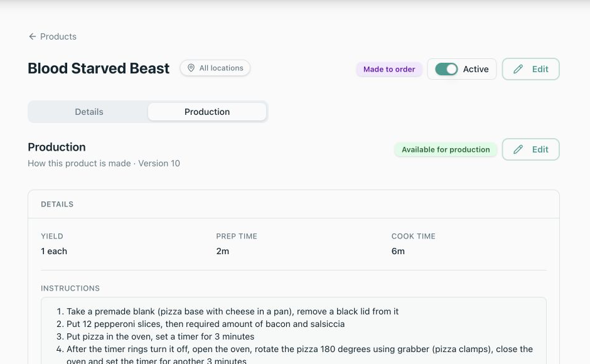
Task: Click the Available for production badge
Action: (446, 149)
